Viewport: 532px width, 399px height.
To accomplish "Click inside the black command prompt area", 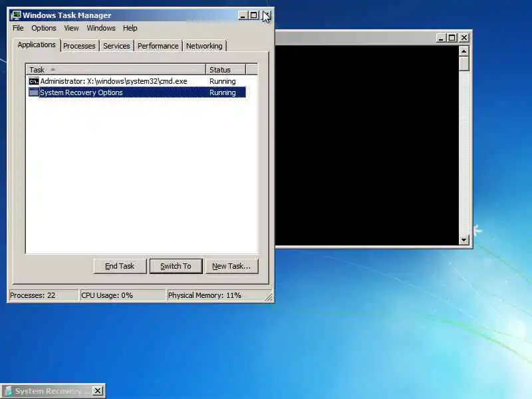I will 367,145.
